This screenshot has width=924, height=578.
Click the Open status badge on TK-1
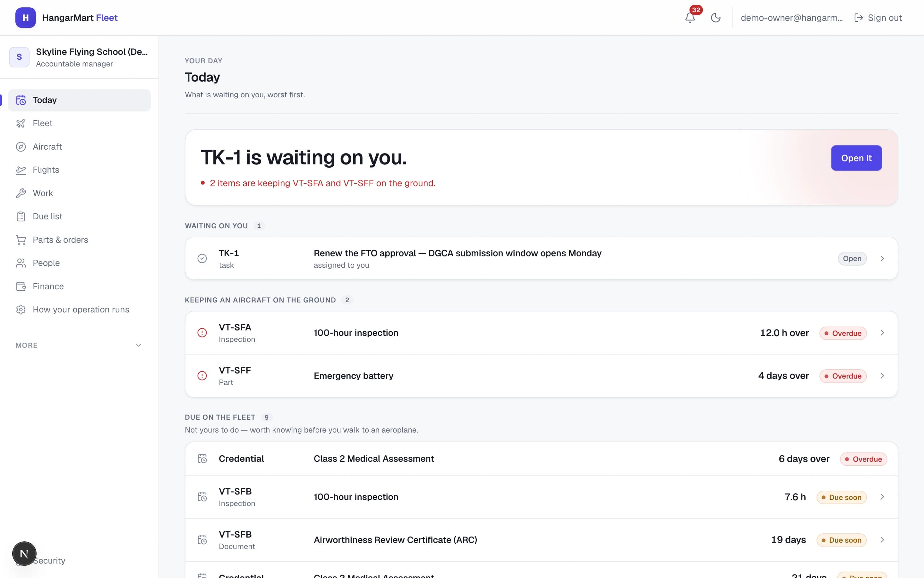852,258
